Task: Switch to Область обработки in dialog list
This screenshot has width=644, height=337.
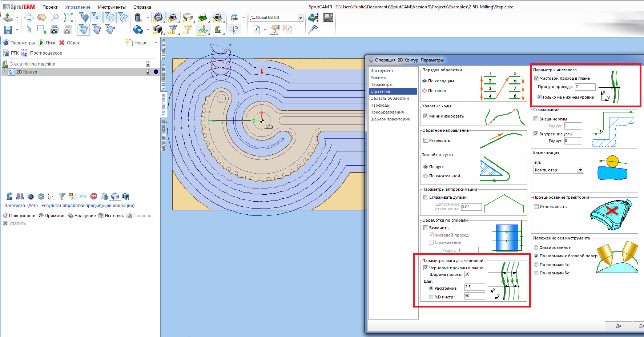Action: tap(390, 98)
